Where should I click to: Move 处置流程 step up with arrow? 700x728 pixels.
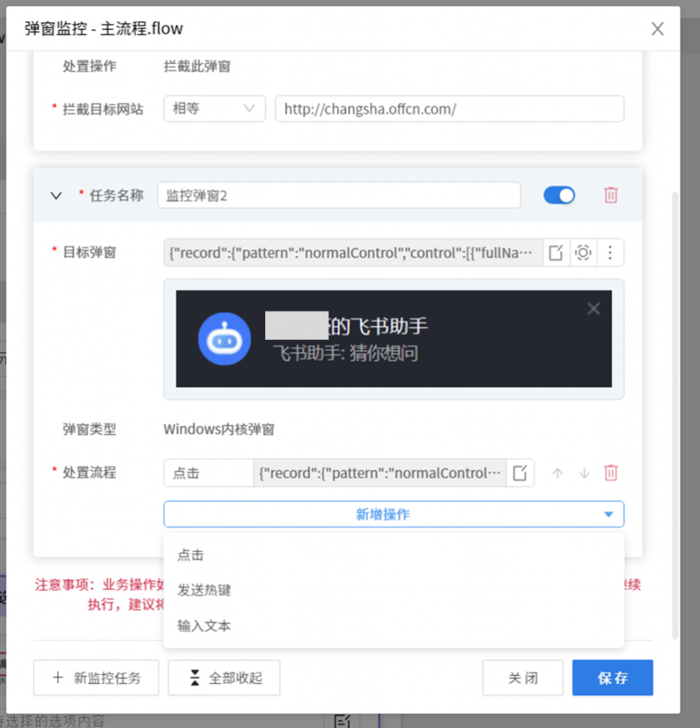557,473
